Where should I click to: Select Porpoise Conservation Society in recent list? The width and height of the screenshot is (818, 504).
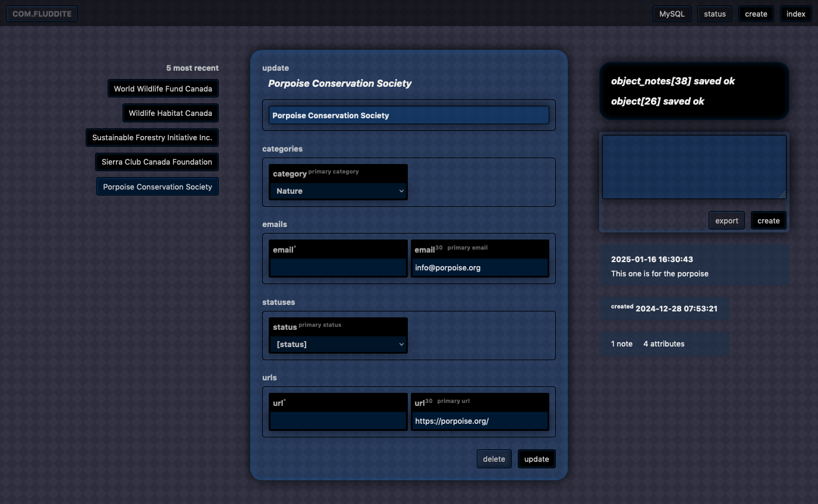tap(158, 187)
